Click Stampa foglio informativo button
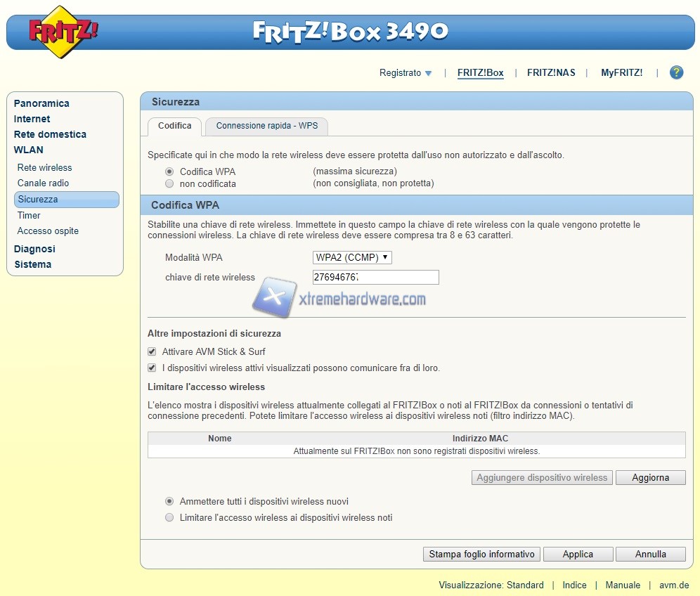 coord(481,555)
